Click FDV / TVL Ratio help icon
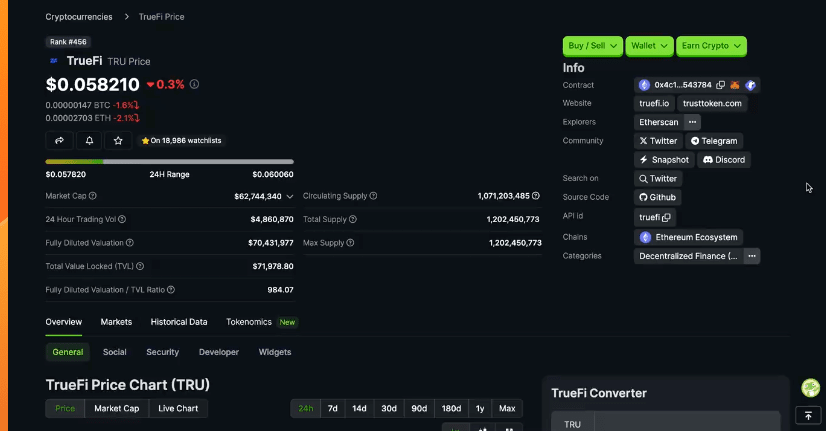The width and height of the screenshot is (826, 431). (171, 290)
